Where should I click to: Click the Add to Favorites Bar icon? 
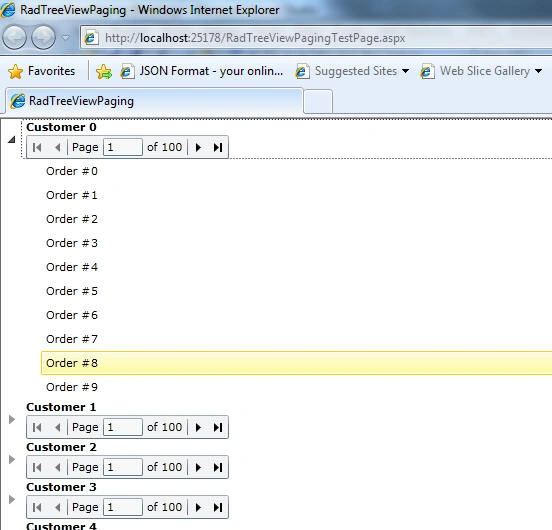pyautogui.click(x=104, y=71)
